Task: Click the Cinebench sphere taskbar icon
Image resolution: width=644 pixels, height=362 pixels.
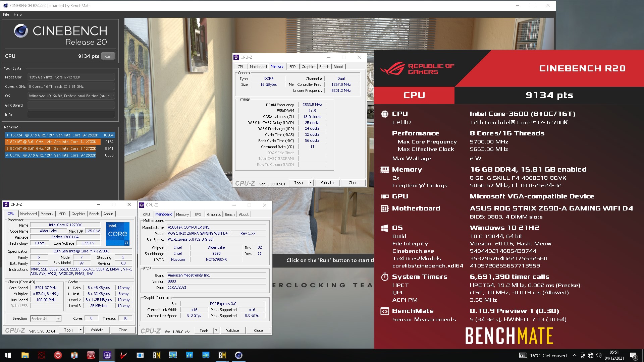Action: [238, 355]
